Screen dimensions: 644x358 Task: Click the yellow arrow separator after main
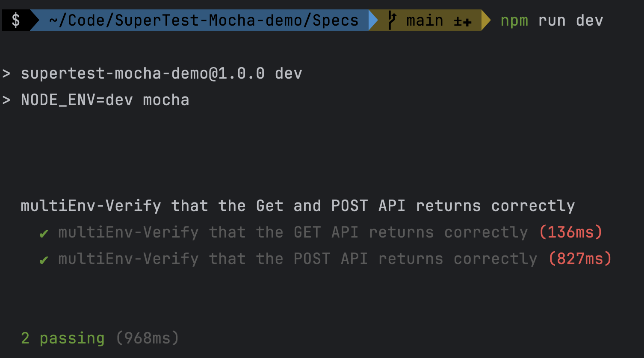click(x=486, y=20)
